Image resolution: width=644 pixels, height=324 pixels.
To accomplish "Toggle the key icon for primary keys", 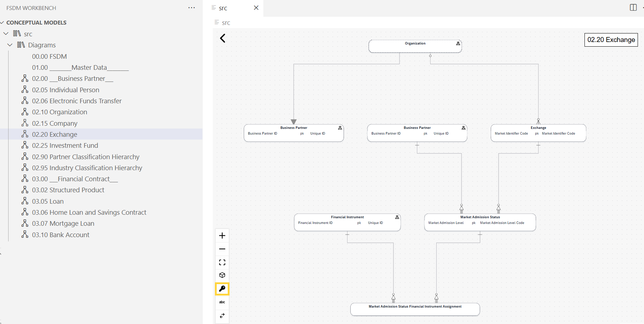I will [x=222, y=289].
